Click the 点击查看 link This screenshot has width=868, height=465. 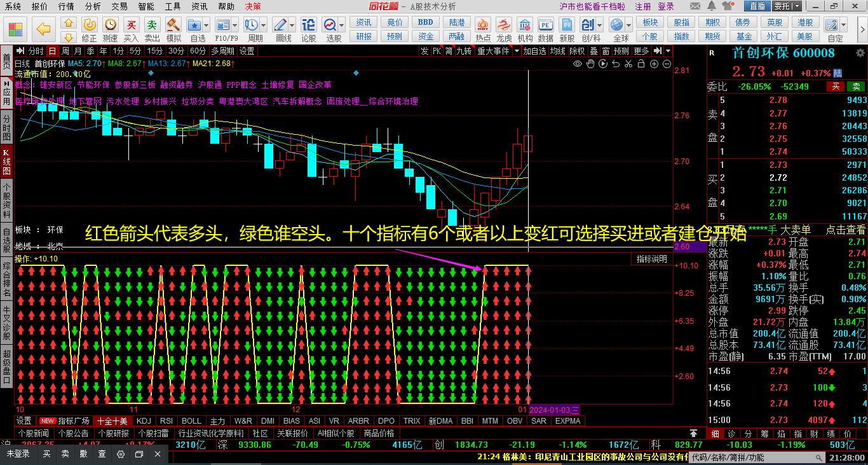pos(845,230)
